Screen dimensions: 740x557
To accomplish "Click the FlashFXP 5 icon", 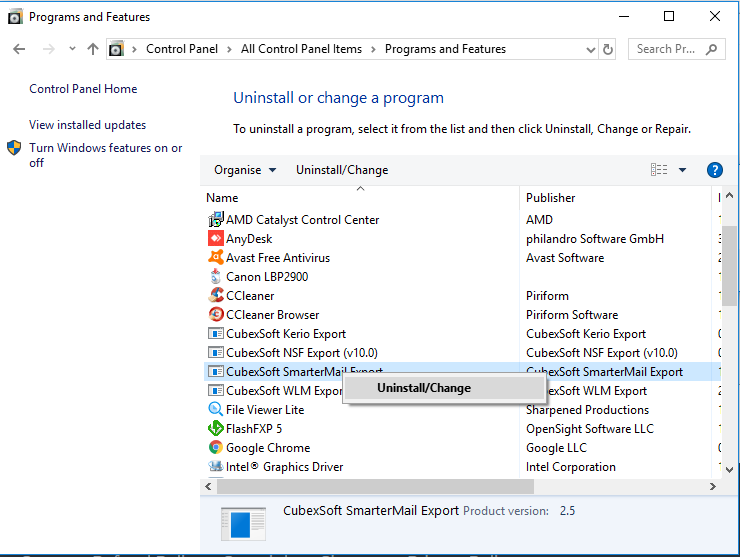I will (216, 428).
